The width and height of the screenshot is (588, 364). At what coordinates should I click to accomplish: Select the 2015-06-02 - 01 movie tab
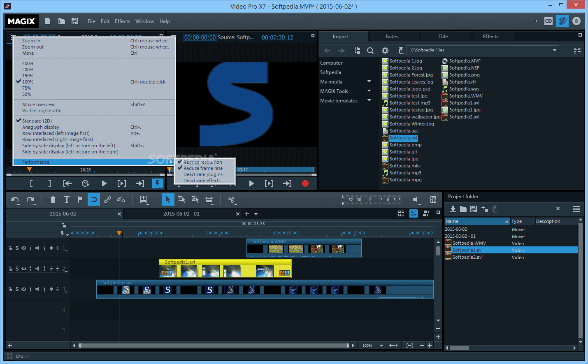point(181,214)
